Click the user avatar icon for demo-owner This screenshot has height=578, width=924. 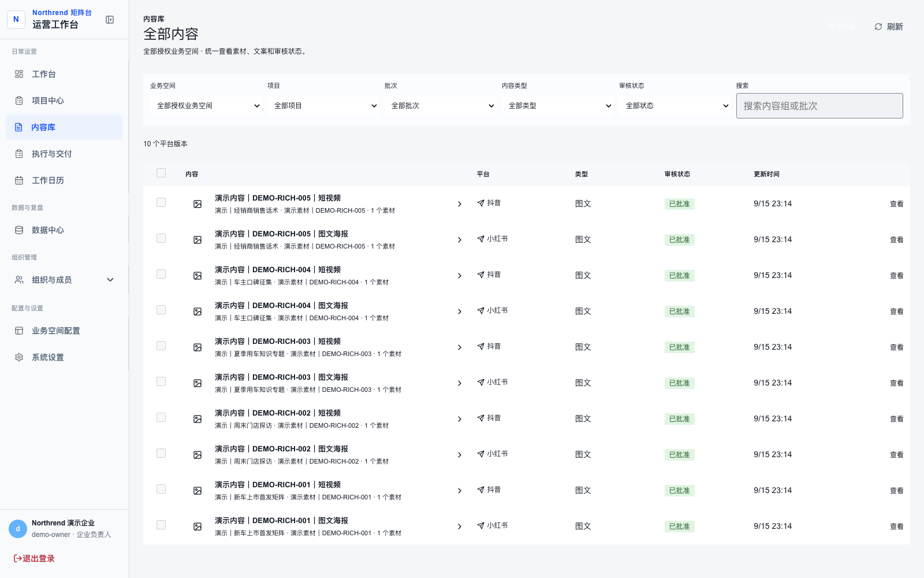pos(18,529)
